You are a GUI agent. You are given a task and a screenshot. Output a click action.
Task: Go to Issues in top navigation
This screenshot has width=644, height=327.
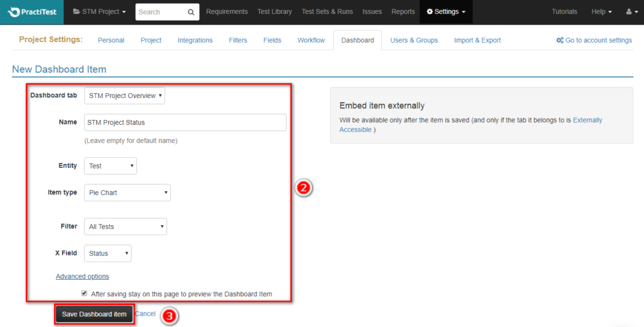click(x=372, y=12)
